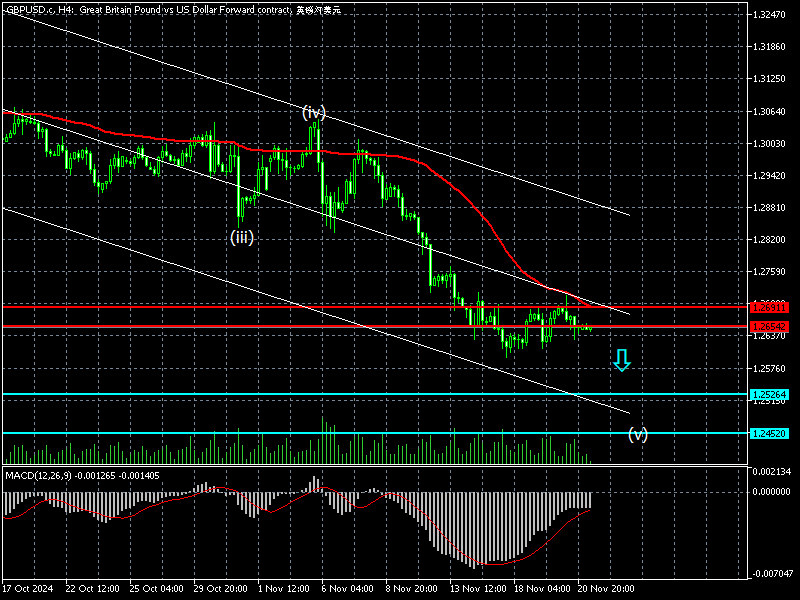This screenshot has width=800, height=600.
Task: Click the 0.000000 MACD scale value
Action: click(x=772, y=492)
